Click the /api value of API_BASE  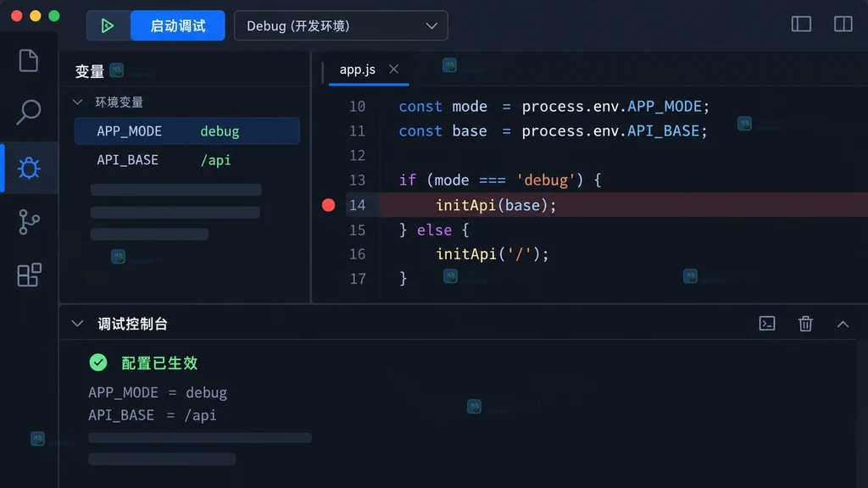(215, 160)
